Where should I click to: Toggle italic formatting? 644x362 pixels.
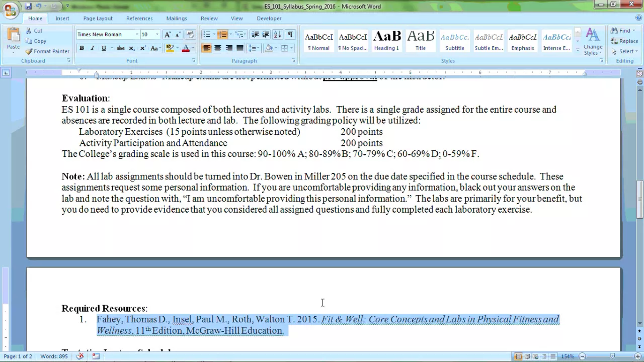(93, 48)
